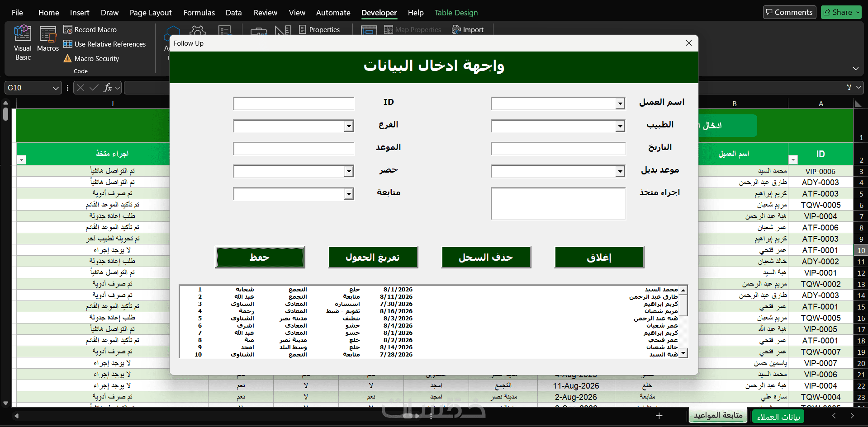The image size is (868, 427).
Task: Collapse the ribbon with the chevron arrow
Action: click(x=855, y=69)
